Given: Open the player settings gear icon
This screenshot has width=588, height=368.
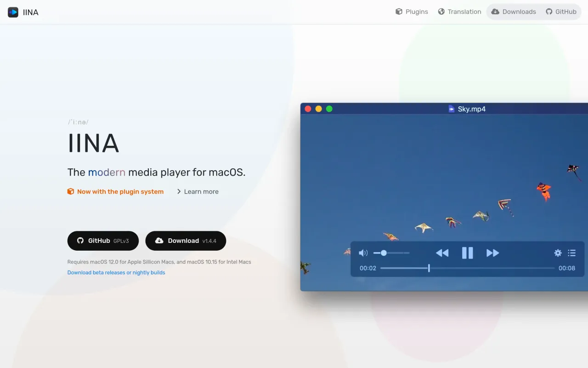Looking at the screenshot, I should [558, 253].
